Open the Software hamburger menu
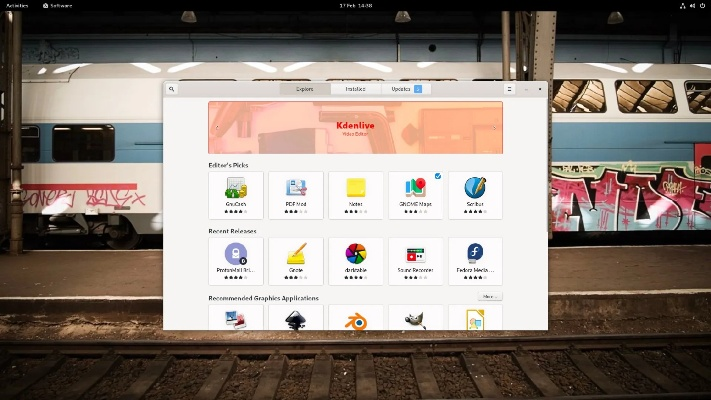 coord(509,89)
